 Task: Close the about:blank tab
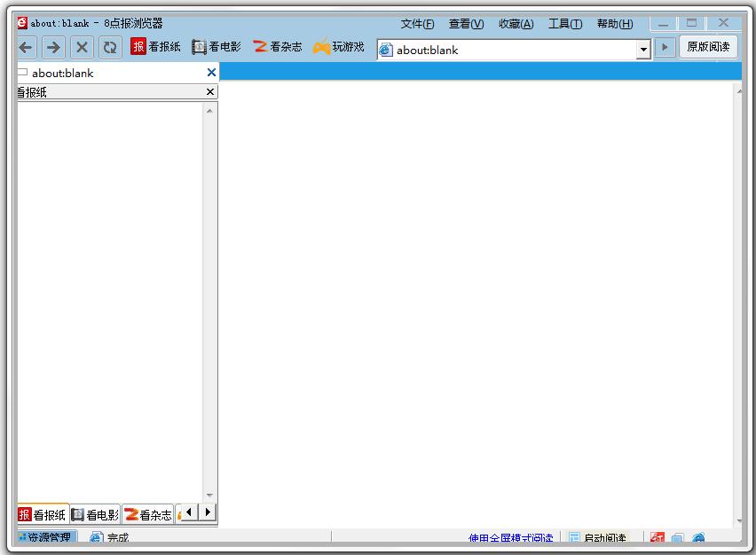coord(211,73)
